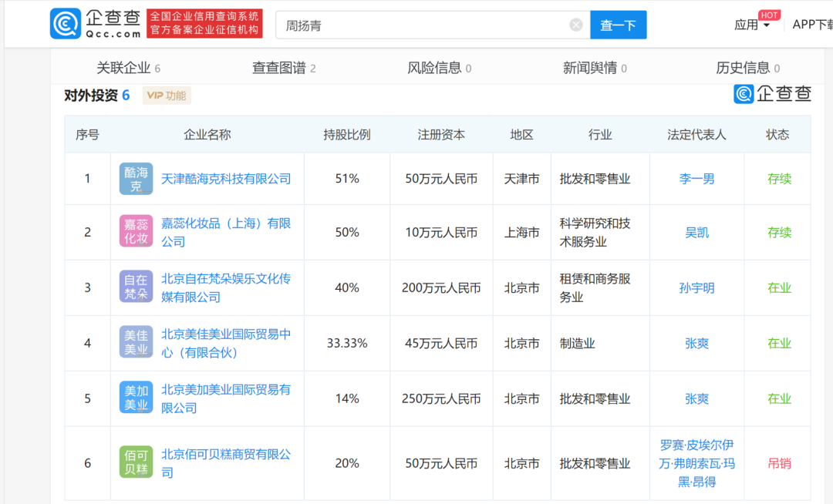833x504 pixels.
Task: Click the 14% shareholding cell
Action: point(347,398)
